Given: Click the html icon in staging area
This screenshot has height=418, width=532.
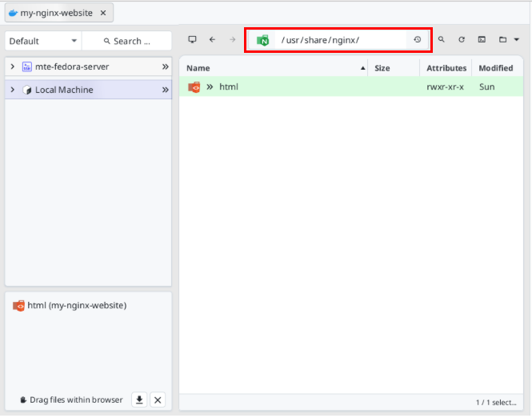Looking at the screenshot, I should point(18,306).
